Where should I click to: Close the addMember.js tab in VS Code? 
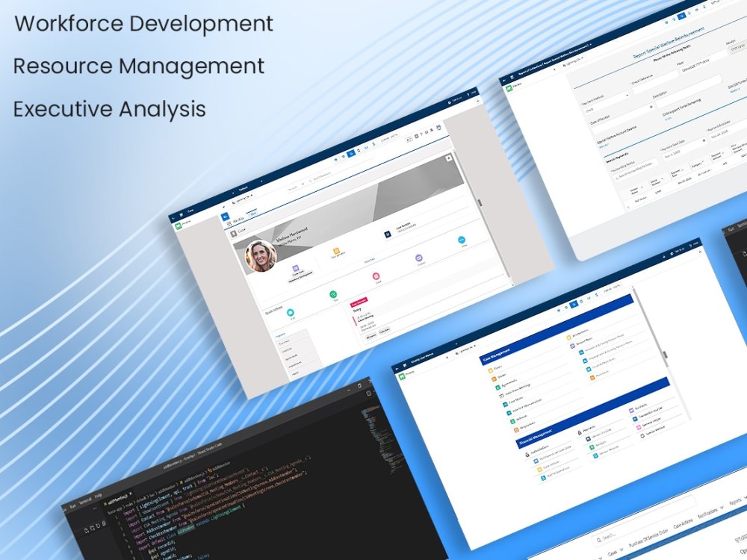pos(131,494)
